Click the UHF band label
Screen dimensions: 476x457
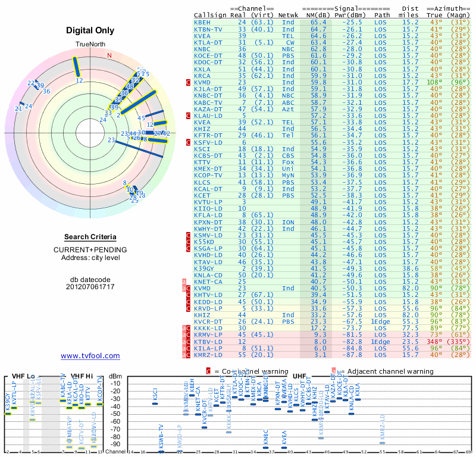point(299,376)
